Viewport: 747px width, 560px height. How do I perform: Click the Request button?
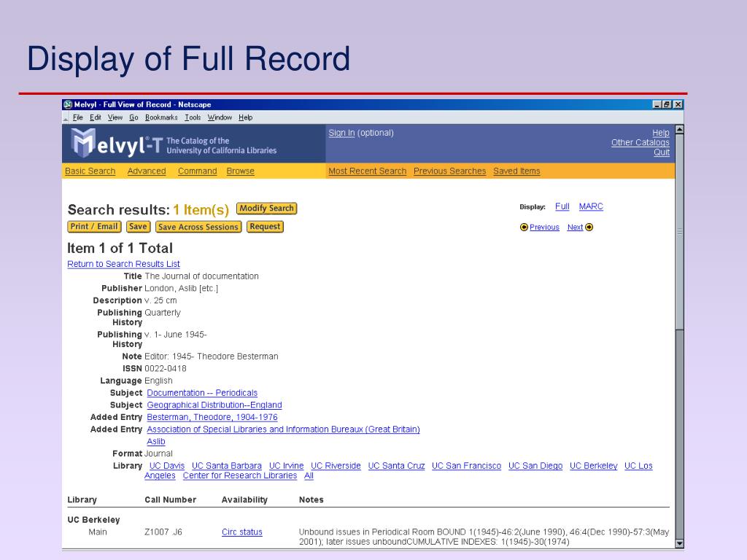point(265,227)
